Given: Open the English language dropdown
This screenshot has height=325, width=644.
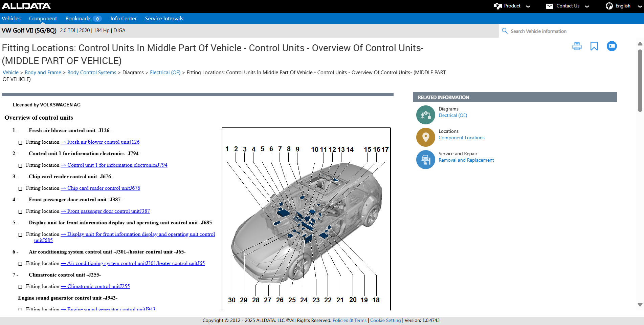Looking at the screenshot, I should pyautogui.click(x=640, y=6).
